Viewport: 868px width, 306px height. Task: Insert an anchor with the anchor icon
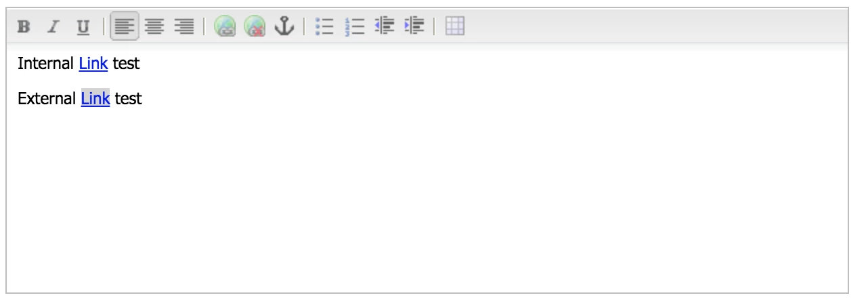pyautogui.click(x=284, y=27)
